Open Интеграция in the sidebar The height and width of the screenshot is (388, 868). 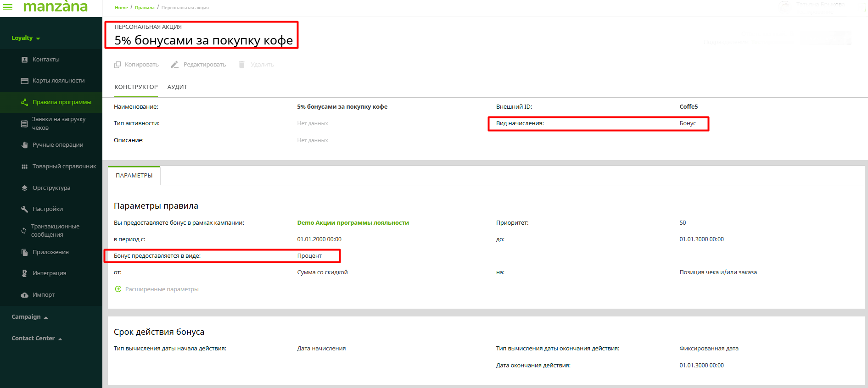pyautogui.click(x=49, y=273)
